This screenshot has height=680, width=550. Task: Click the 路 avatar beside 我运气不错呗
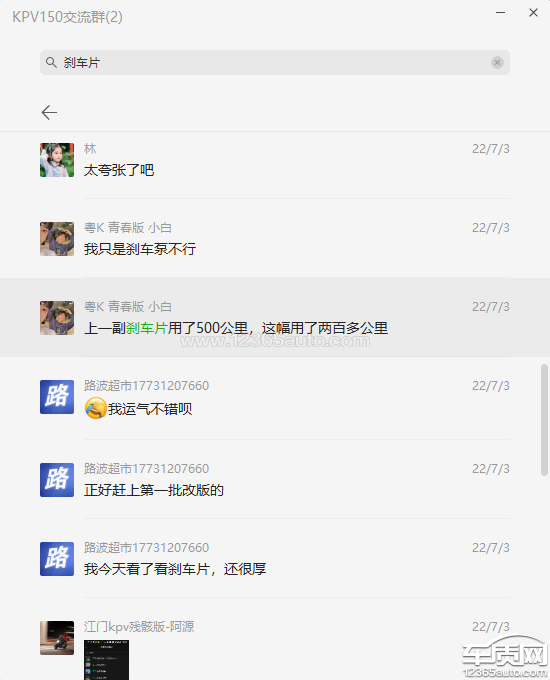click(57, 397)
